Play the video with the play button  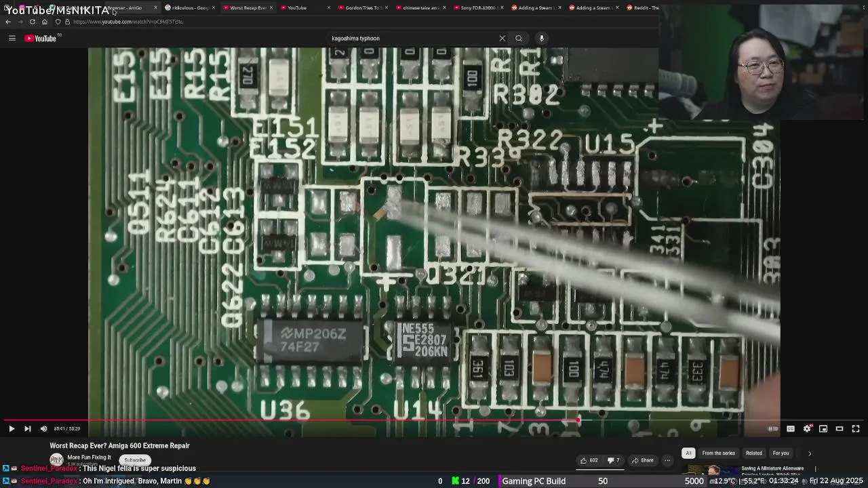coord(12,428)
